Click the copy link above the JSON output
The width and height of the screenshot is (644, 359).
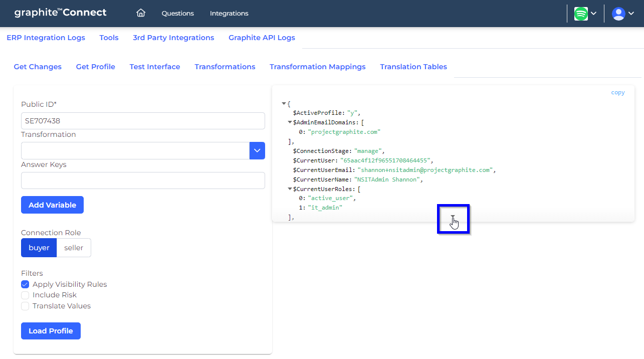click(617, 92)
